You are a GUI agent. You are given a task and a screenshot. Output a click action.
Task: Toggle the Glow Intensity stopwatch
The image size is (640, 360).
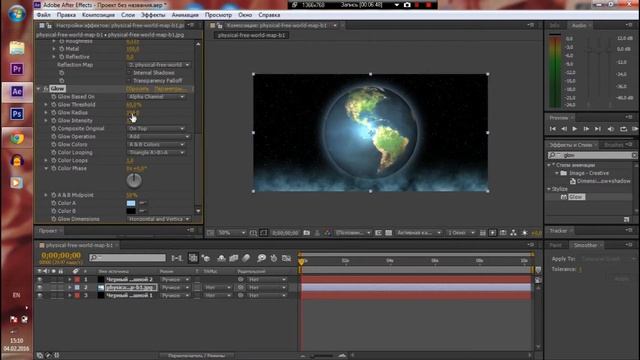pos(53,121)
